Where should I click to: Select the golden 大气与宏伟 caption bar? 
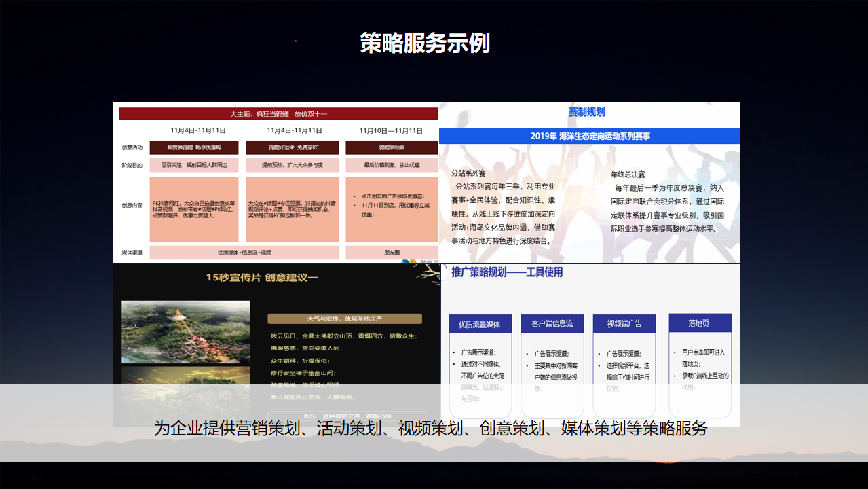345,319
